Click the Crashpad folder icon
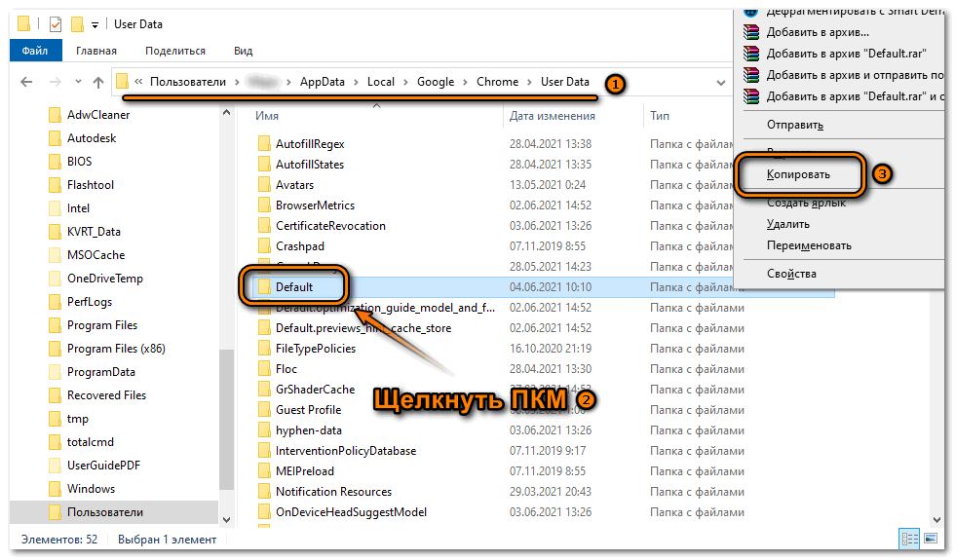 [x=264, y=245]
